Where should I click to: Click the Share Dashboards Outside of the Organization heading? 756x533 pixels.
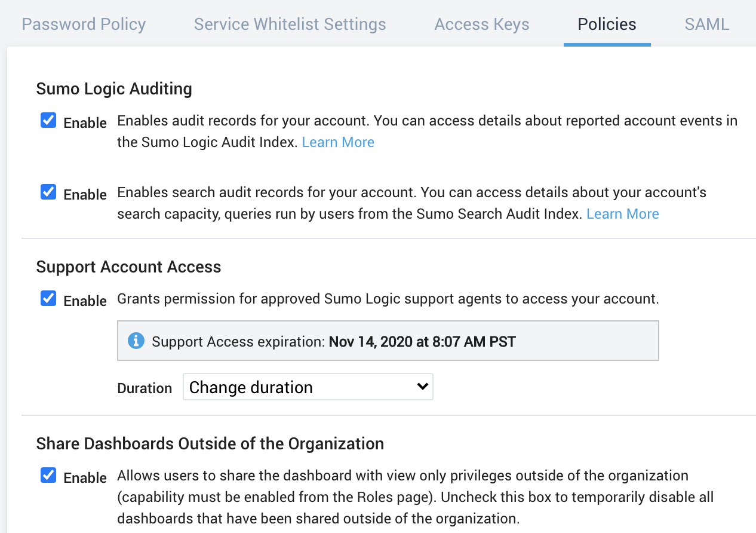point(210,444)
